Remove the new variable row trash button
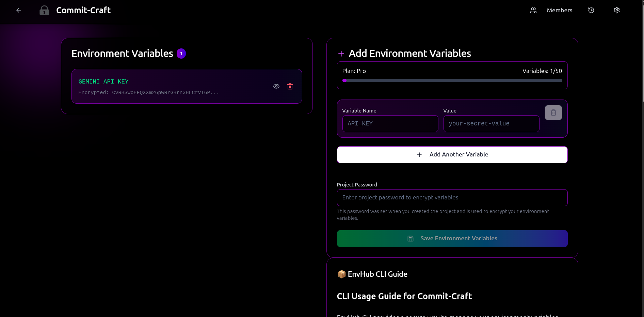 (x=553, y=112)
